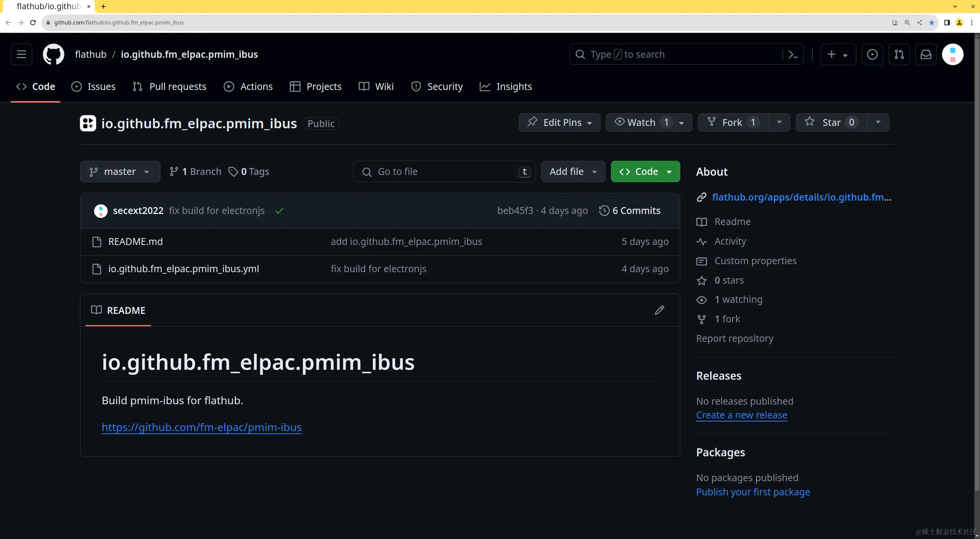Star this repository
The image size is (980, 539).
point(831,122)
